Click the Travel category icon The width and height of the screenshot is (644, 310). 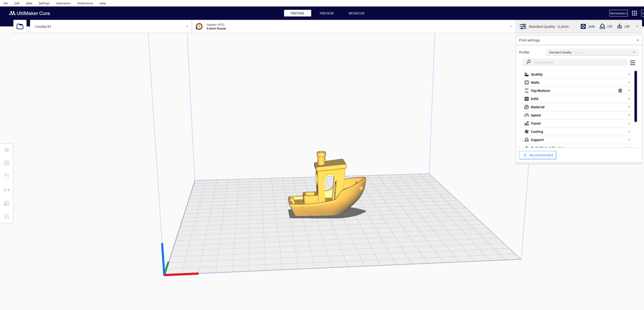(x=526, y=123)
